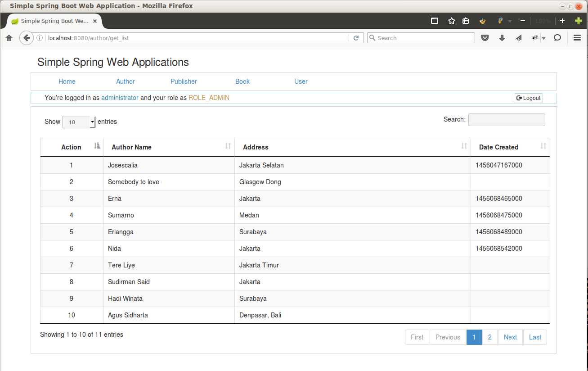Viewport: 588px width, 371px height.
Task: Toggle sorting on the Date Created column
Action: 498,147
